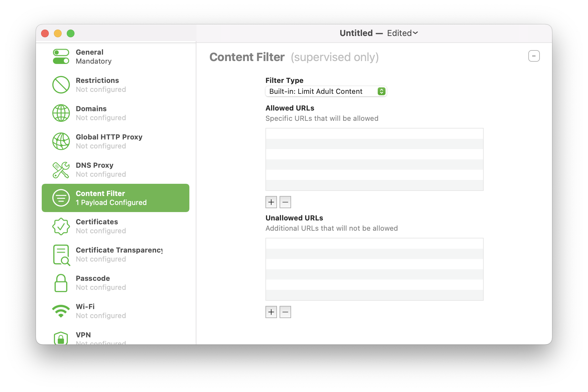The height and width of the screenshot is (392, 588).
Task: Click the Untitled document title
Action: click(x=356, y=33)
